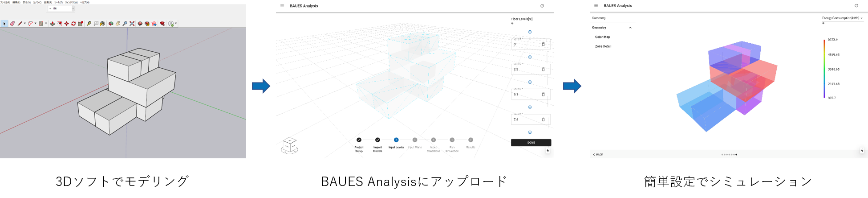Open the combo box above the toolbar
The width and height of the screenshot is (868, 198).
[x=61, y=8]
